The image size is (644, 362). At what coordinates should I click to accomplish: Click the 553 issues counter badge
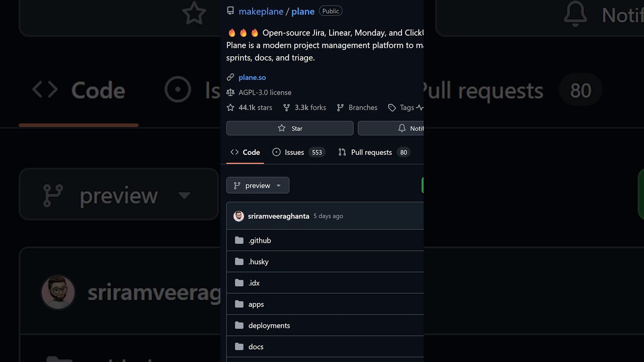(317, 152)
